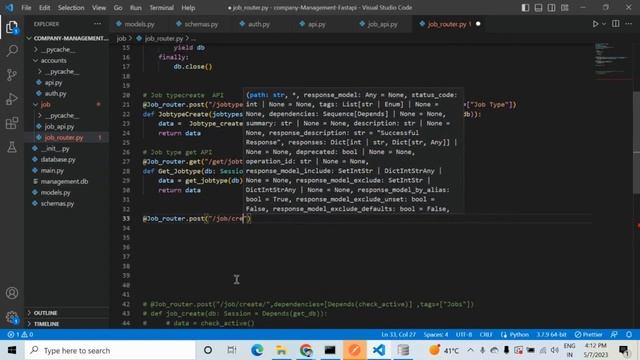The image size is (640, 360).
Task: Open the Go menu
Action: point(118,8)
